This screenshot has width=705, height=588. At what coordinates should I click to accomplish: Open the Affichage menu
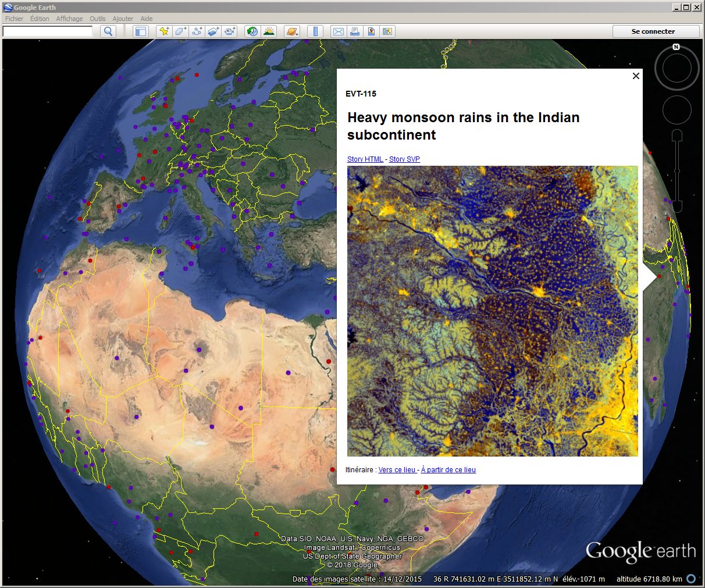pos(69,19)
